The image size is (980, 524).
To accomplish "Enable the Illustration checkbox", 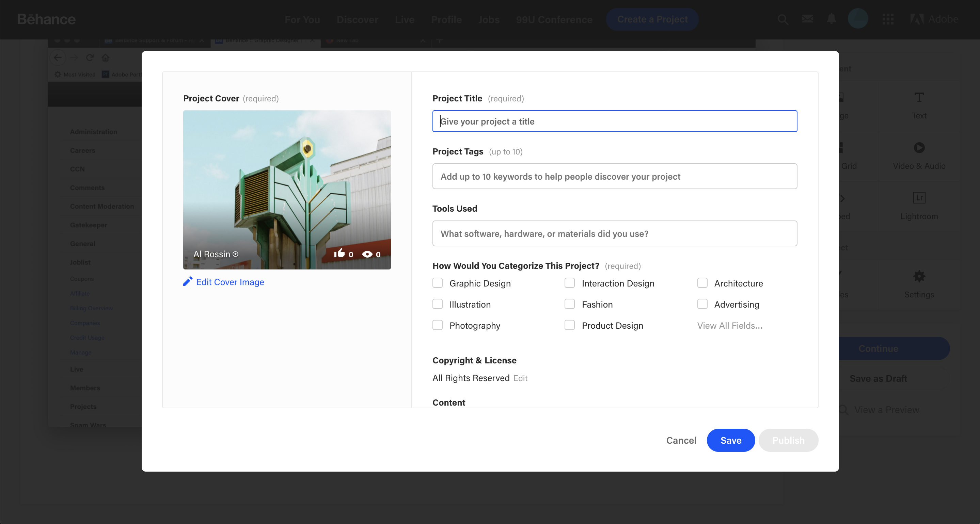I will 438,304.
